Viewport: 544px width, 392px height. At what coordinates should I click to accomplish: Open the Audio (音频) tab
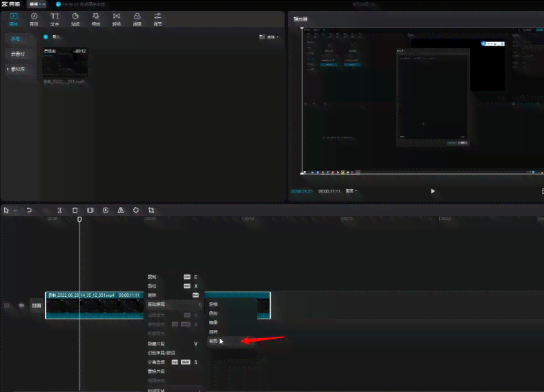pos(34,19)
